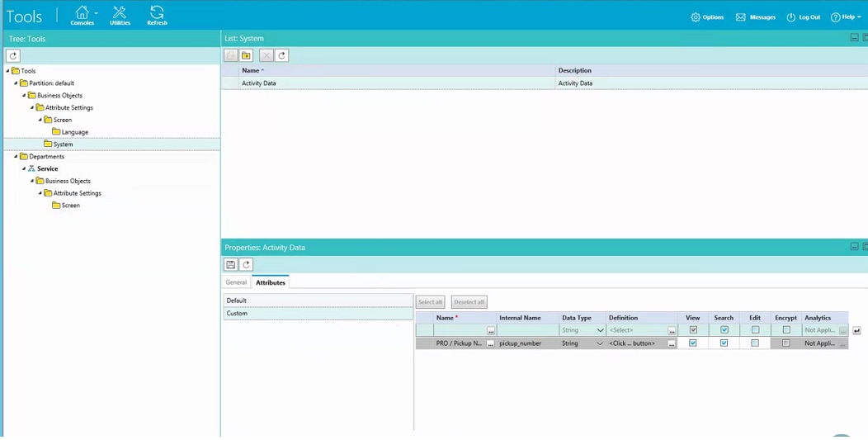This screenshot has height=440, width=868.
Task: Click the add-row enter arrow icon
Action: tap(857, 330)
